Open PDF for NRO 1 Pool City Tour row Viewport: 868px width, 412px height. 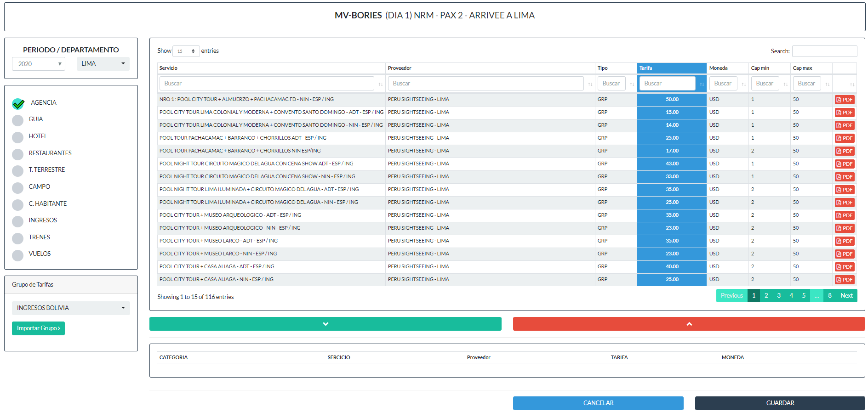[845, 100]
